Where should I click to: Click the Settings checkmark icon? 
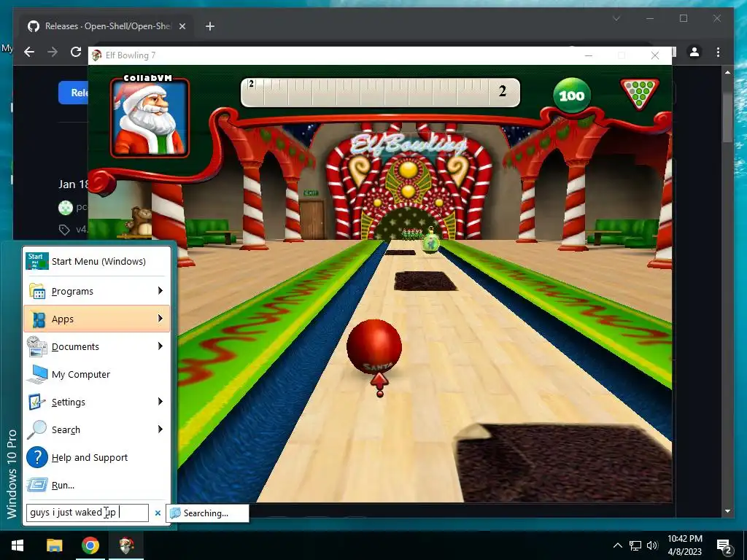pyautogui.click(x=36, y=402)
